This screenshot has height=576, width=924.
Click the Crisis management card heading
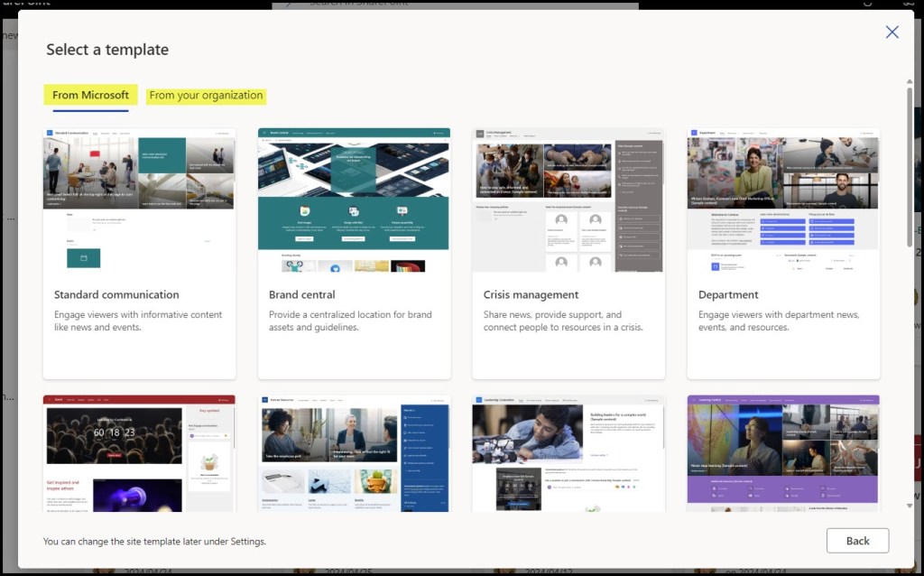[531, 294]
